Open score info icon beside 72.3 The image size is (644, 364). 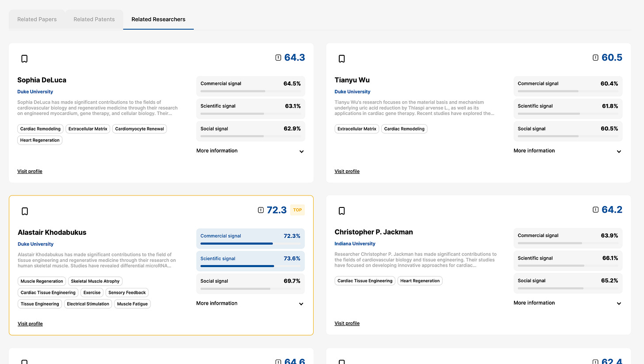coord(261,210)
